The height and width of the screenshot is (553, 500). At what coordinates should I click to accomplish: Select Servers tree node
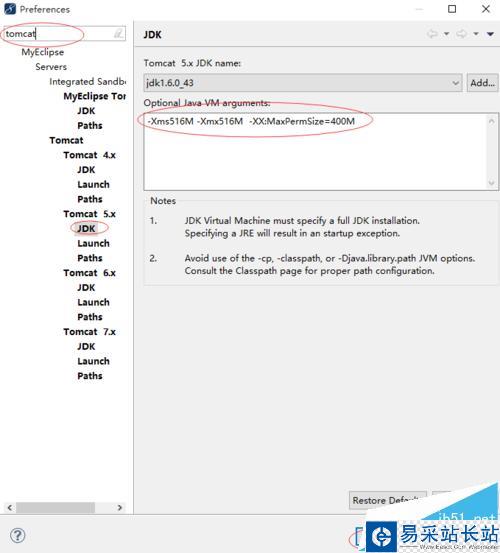point(51,67)
